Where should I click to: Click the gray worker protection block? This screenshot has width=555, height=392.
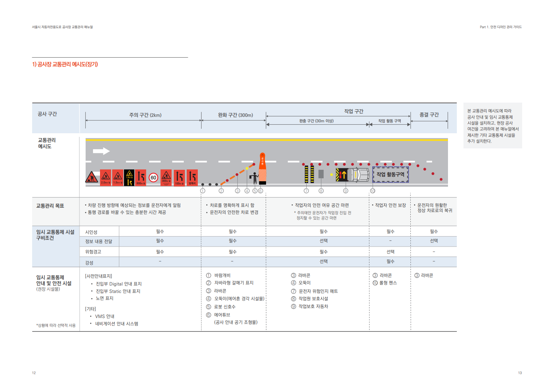click(x=321, y=174)
